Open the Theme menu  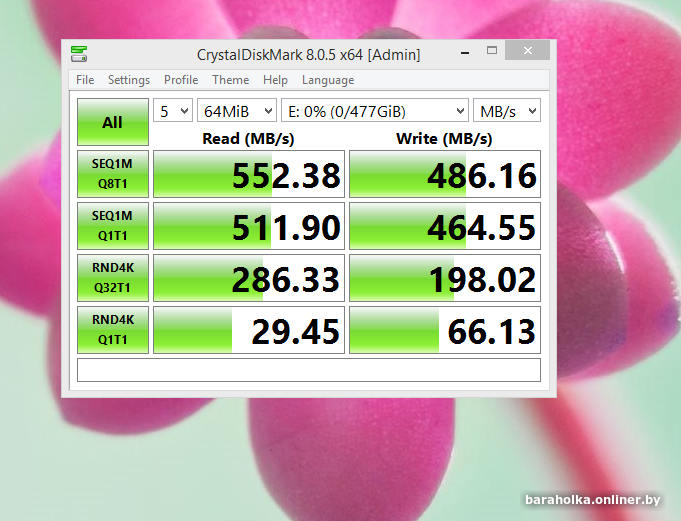pyautogui.click(x=231, y=80)
